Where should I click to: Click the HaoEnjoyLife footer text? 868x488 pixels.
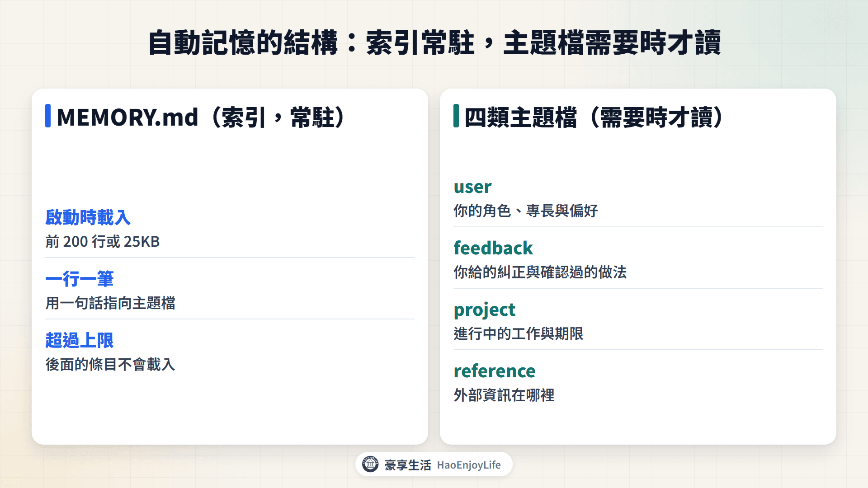pos(469,465)
